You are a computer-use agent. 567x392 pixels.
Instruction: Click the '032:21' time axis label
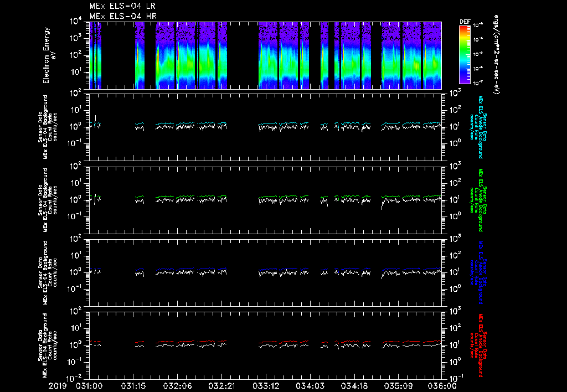tap(221, 386)
